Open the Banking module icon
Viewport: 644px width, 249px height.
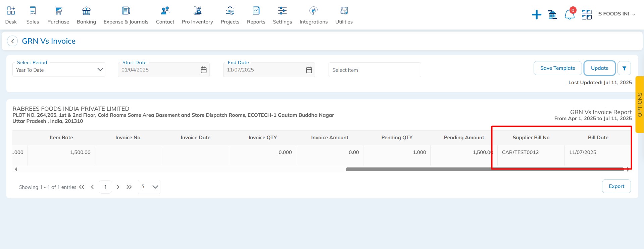tap(86, 11)
